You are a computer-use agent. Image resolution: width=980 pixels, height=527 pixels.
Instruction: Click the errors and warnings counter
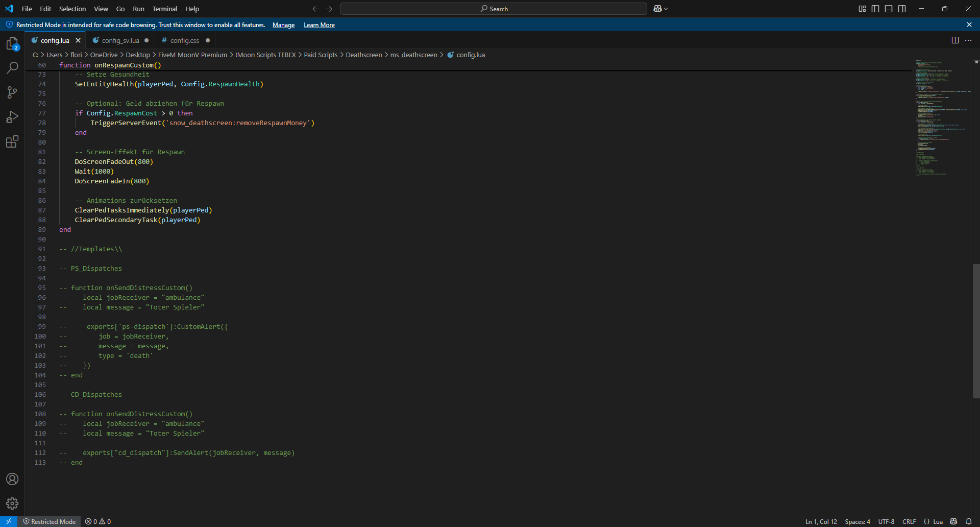98,521
